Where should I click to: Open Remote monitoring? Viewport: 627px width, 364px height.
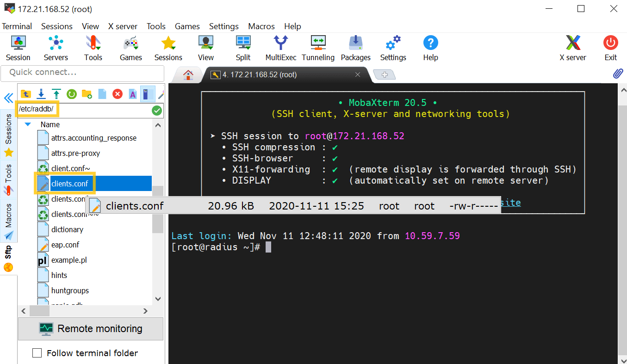91,328
